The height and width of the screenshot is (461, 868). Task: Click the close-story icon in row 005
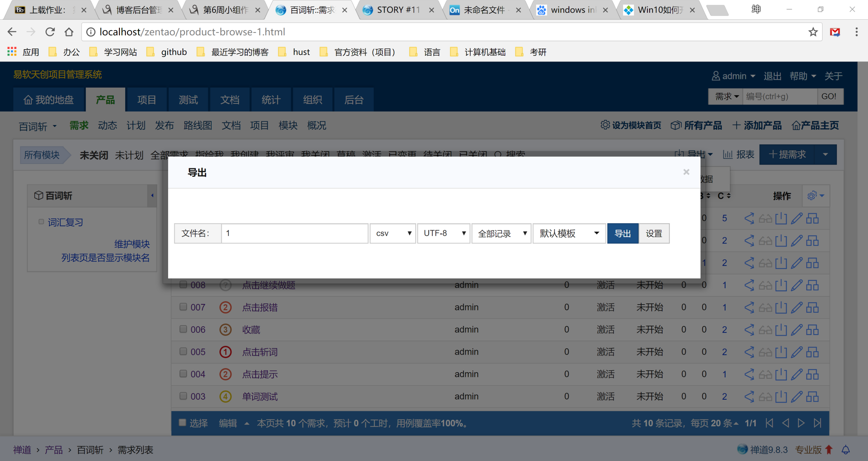[x=781, y=352]
